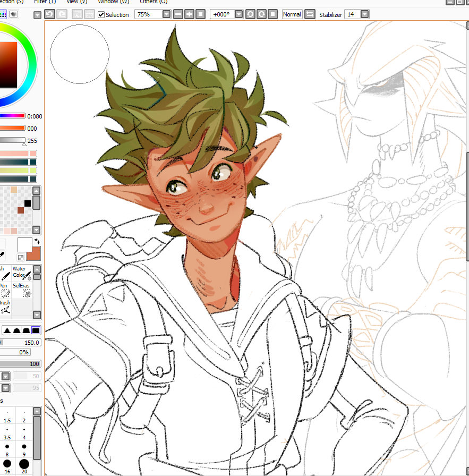Click the white background color swatch
Viewport: 469px width, 476px height.
pos(24,244)
